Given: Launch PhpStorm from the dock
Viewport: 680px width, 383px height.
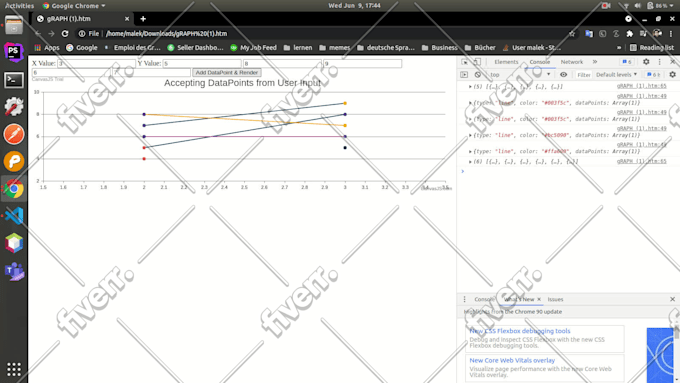Looking at the screenshot, I should pos(14,52).
